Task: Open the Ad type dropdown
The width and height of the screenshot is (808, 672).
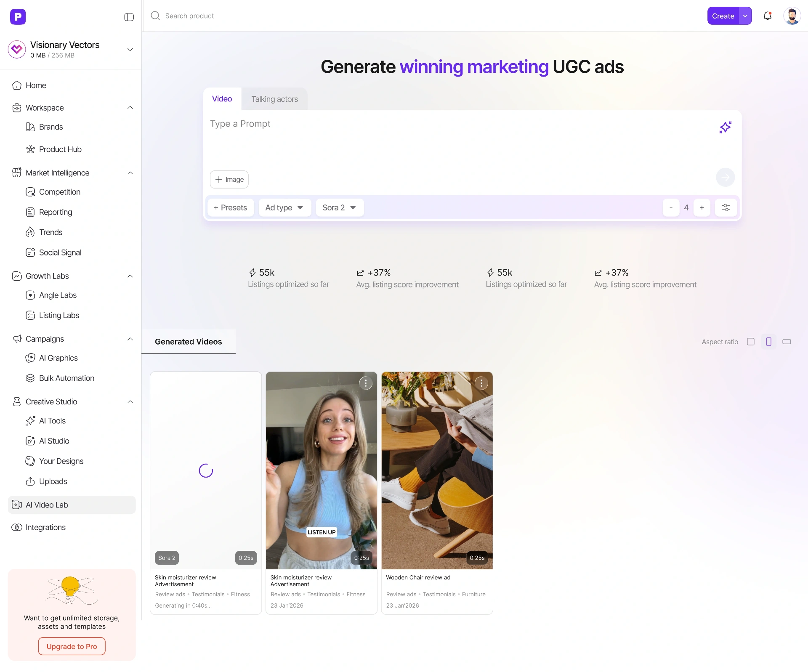Action: (x=284, y=207)
